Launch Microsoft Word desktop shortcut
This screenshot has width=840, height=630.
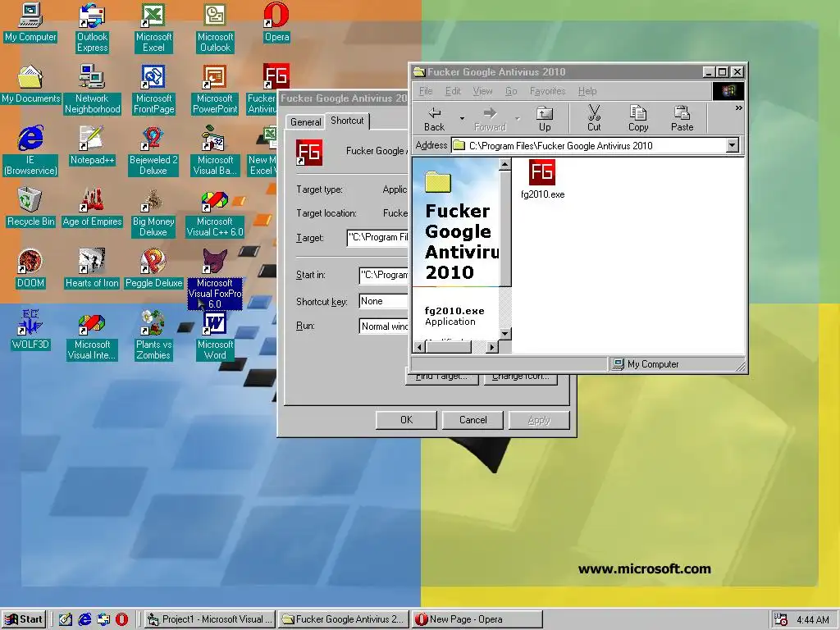coord(215,336)
